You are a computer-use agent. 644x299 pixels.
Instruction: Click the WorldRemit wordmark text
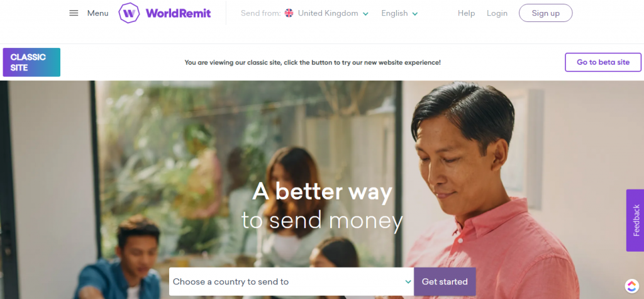tap(178, 13)
